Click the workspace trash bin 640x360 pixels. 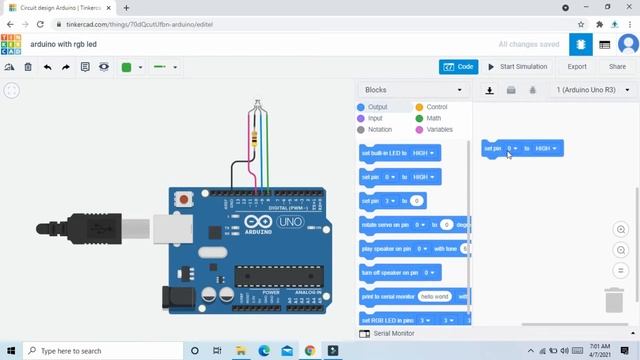click(x=614, y=300)
